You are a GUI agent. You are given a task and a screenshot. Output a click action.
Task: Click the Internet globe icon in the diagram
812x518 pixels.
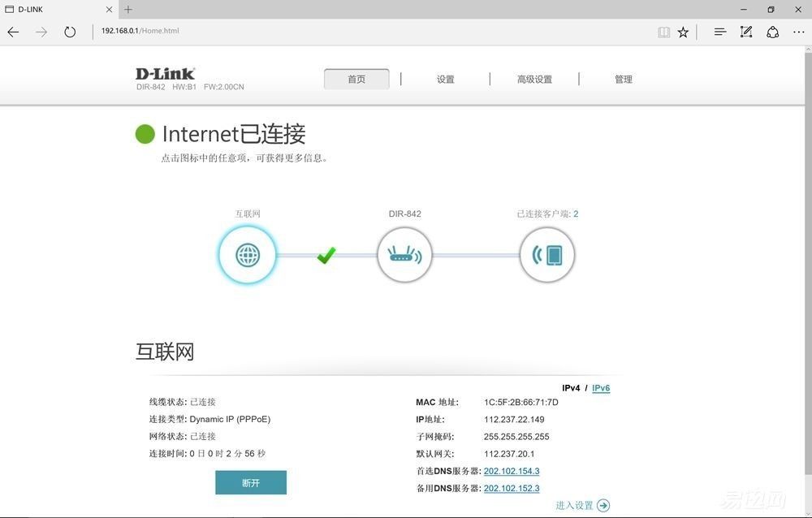[x=248, y=255]
